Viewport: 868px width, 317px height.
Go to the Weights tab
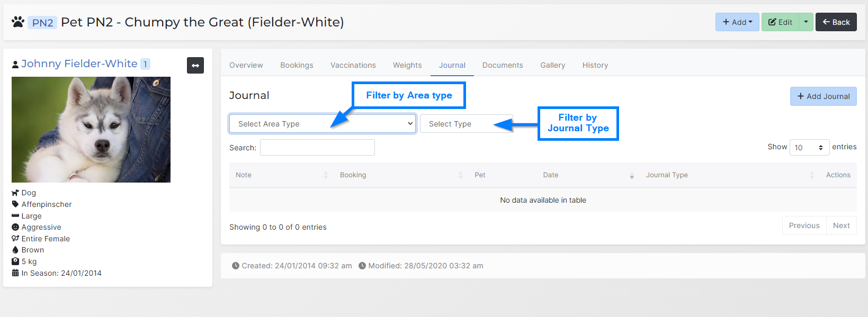(407, 65)
